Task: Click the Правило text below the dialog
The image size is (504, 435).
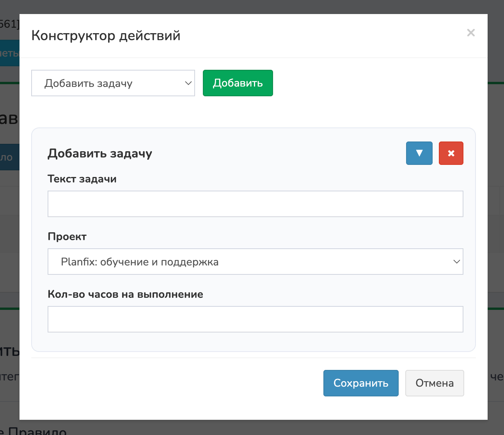Action: [x=37, y=430]
